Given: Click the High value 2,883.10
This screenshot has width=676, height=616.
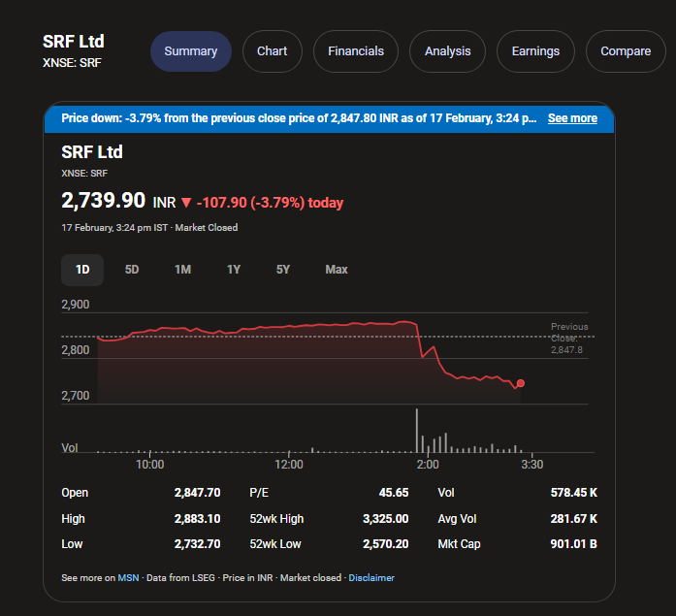Looking at the screenshot, I should [x=197, y=519].
